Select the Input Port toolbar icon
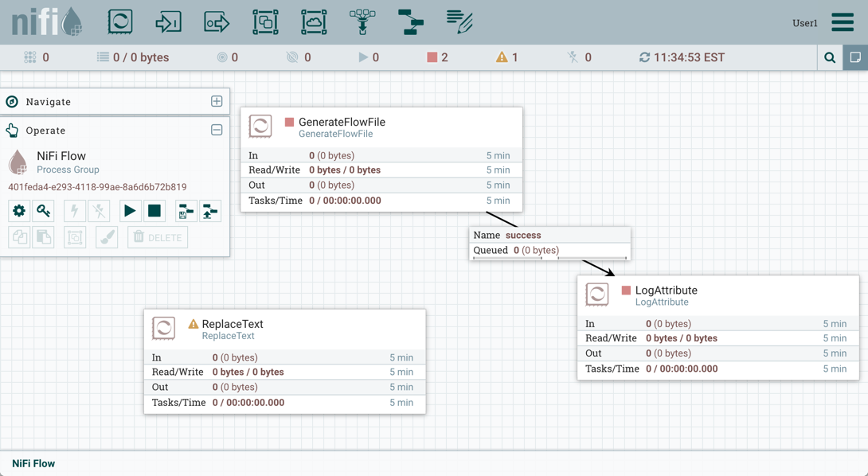The width and height of the screenshot is (868, 476). (168, 21)
